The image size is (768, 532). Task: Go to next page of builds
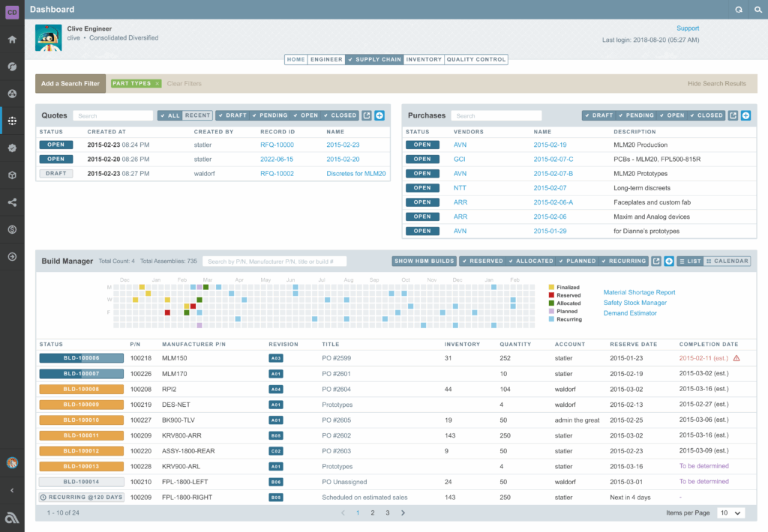point(403,513)
